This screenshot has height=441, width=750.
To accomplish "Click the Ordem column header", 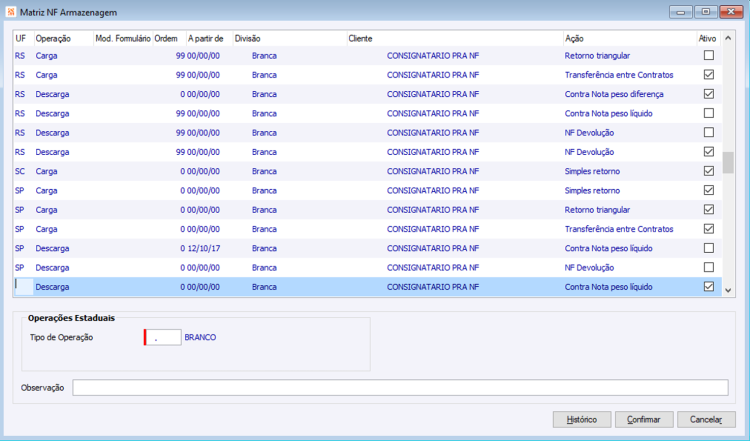I will 169,39.
